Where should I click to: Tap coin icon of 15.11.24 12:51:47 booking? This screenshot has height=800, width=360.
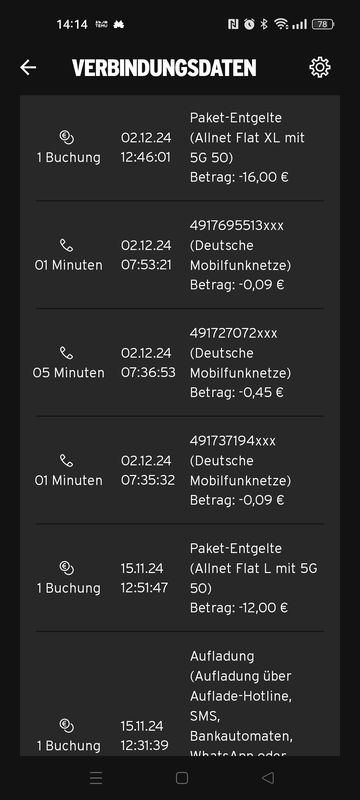[x=67, y=567]
